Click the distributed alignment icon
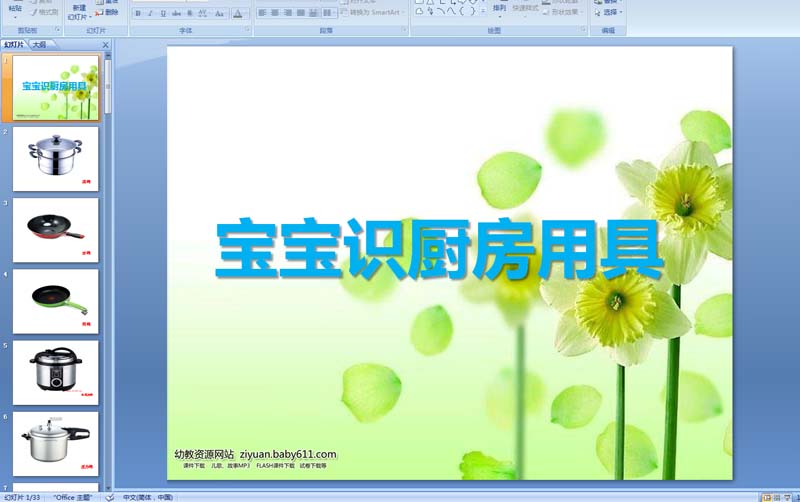Screen dimensions: 800x502 click(314, 12)
